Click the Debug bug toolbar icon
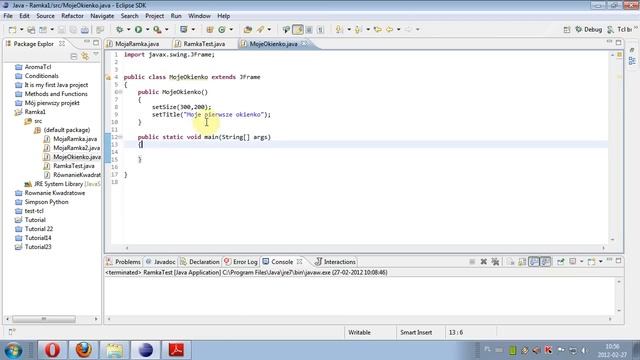 120,29
